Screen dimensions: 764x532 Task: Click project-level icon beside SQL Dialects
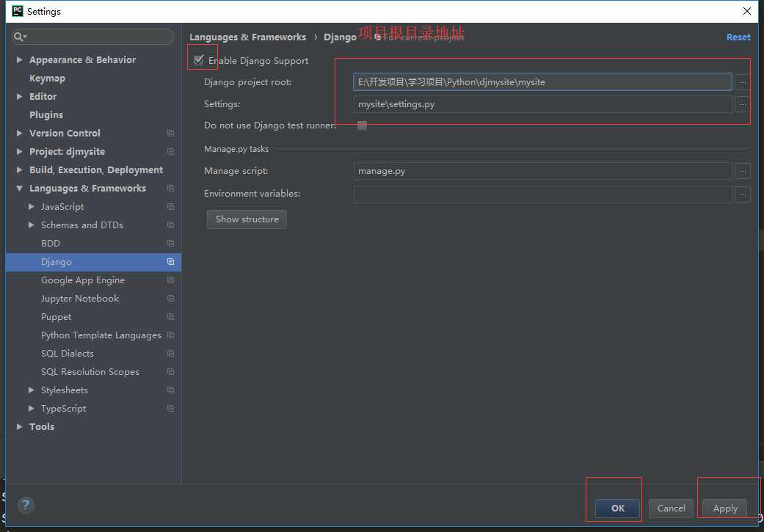[x=170, y=354]
